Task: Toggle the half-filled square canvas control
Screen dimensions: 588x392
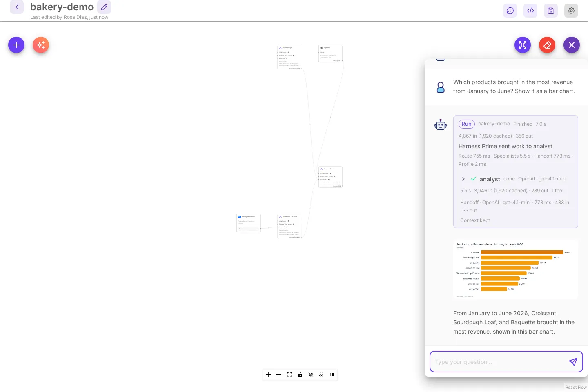Action: [x=332, y=374]
